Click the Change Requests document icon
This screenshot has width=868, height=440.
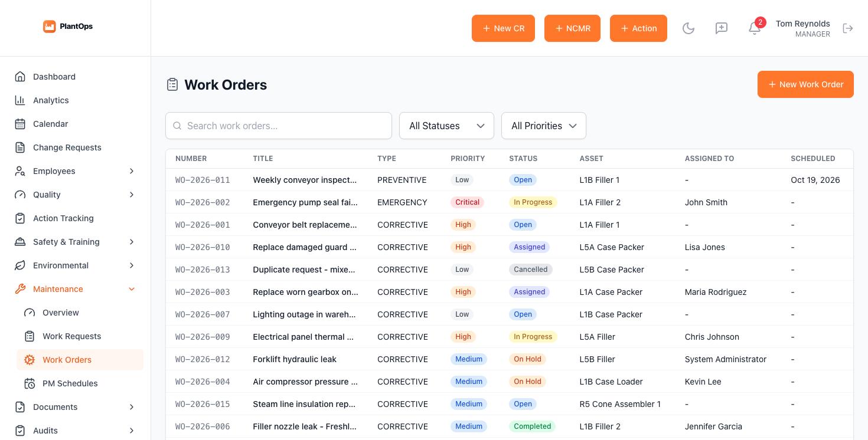20,147
